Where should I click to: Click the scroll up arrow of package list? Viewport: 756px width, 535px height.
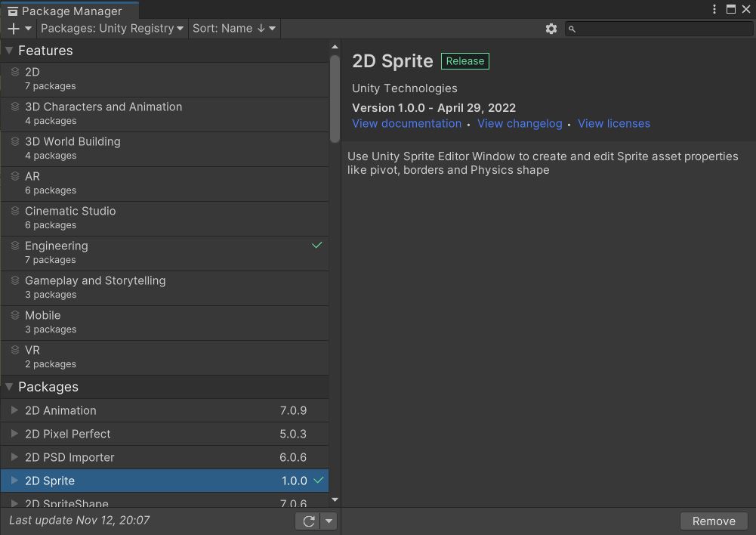tap(335, 47)
